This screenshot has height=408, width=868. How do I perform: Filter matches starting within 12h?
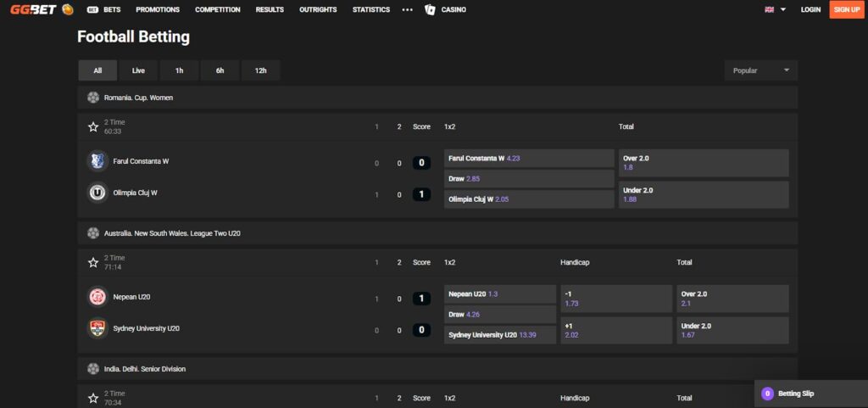coord(261,70)
